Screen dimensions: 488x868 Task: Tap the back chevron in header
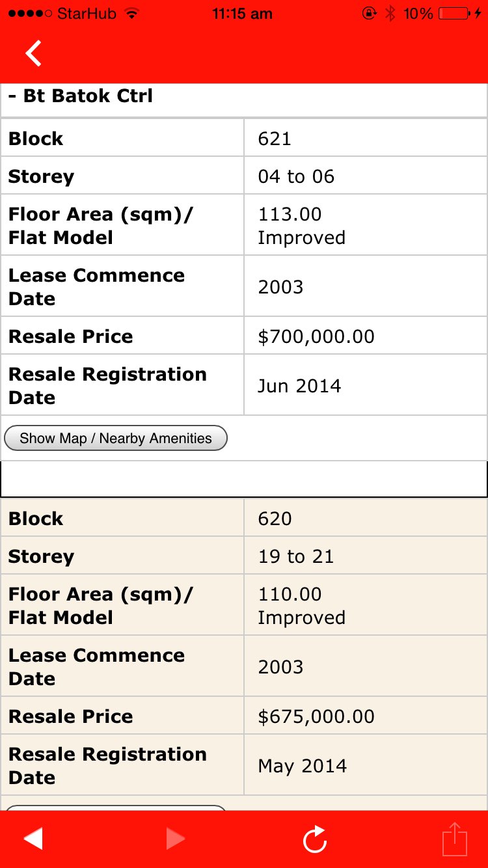[x=34, y=53]
